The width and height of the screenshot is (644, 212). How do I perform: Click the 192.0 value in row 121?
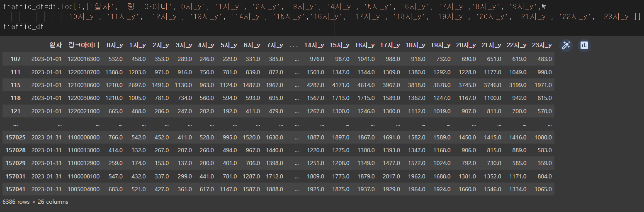[x=229, y=111]
